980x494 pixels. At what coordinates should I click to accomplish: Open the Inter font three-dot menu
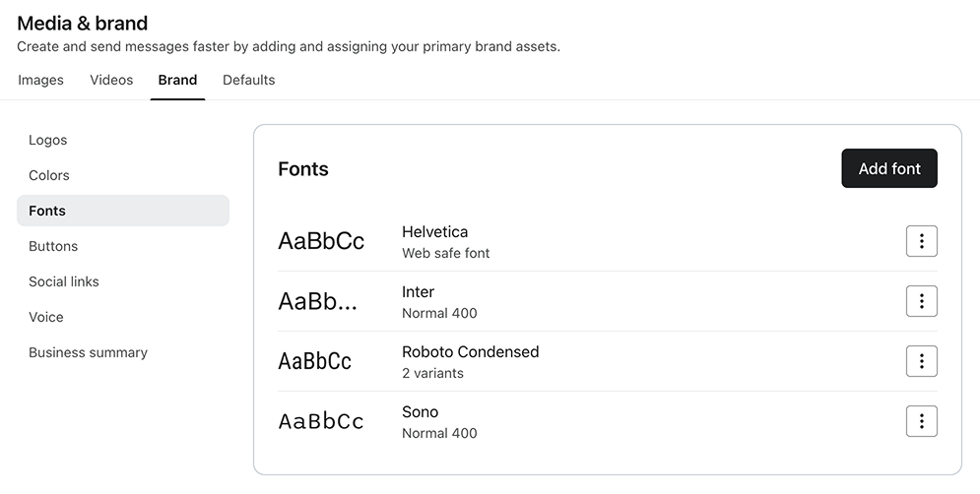[x=921, y=301]
